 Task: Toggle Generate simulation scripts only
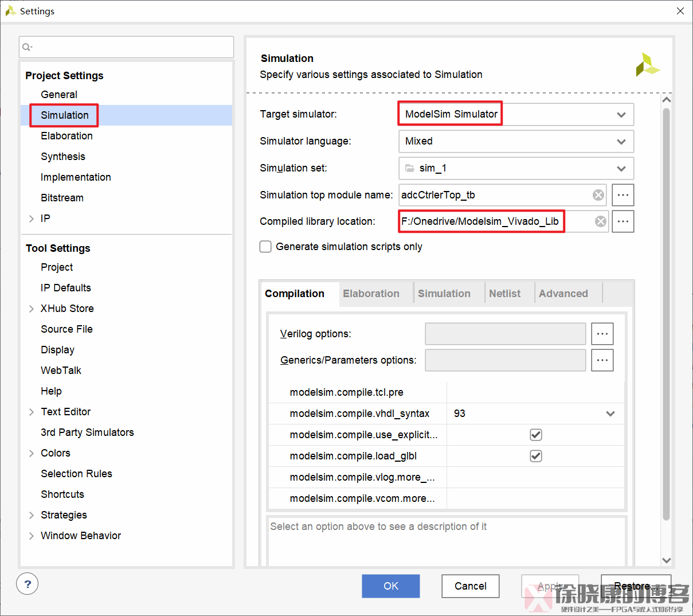point(265,247)
